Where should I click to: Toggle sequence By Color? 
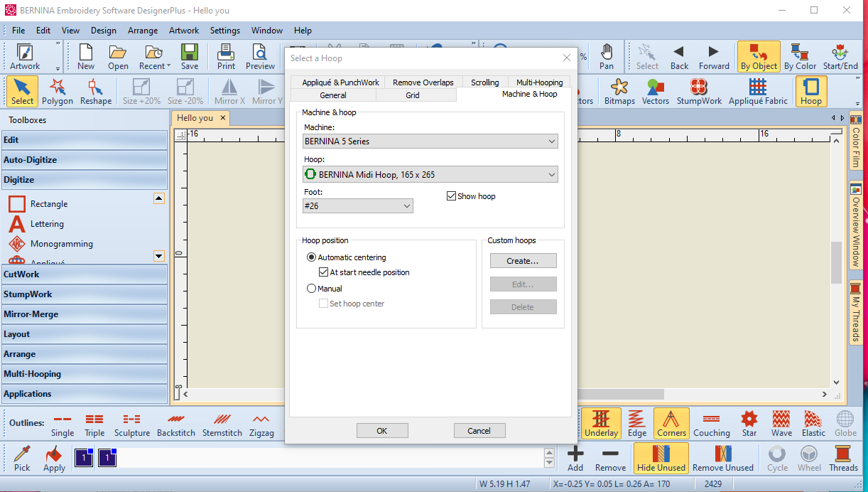801,57
